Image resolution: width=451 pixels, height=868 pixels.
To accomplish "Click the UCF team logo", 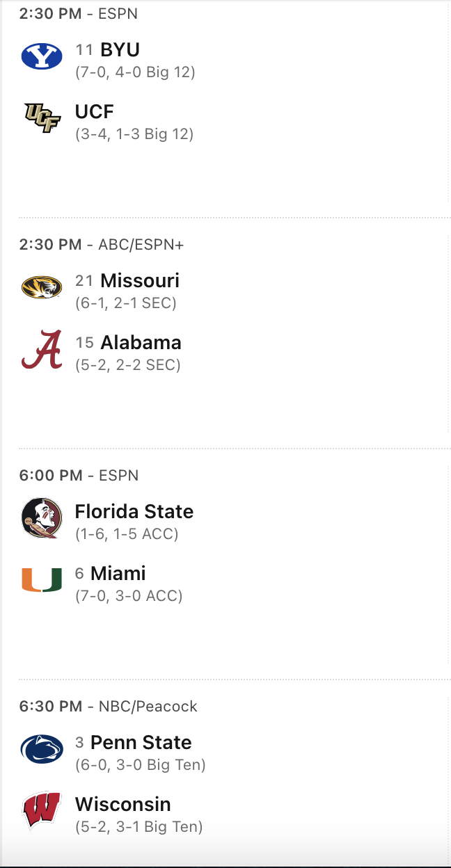I will pos(41,118).
